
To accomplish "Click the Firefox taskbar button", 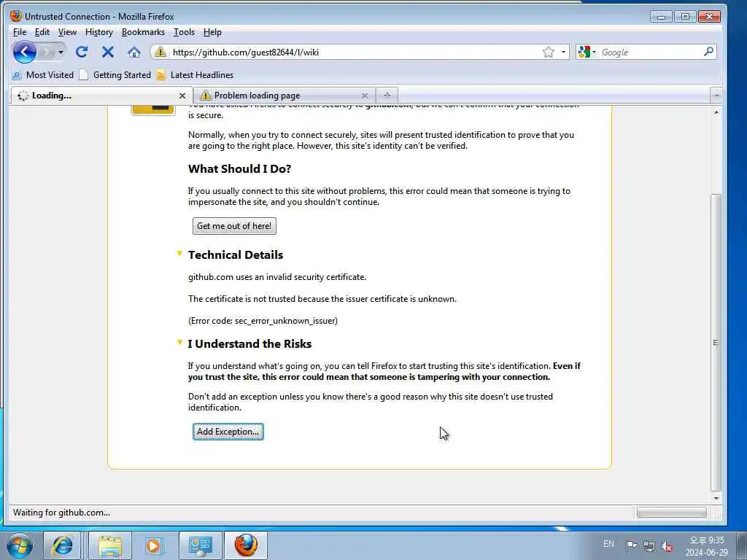I will click(246, 545).
